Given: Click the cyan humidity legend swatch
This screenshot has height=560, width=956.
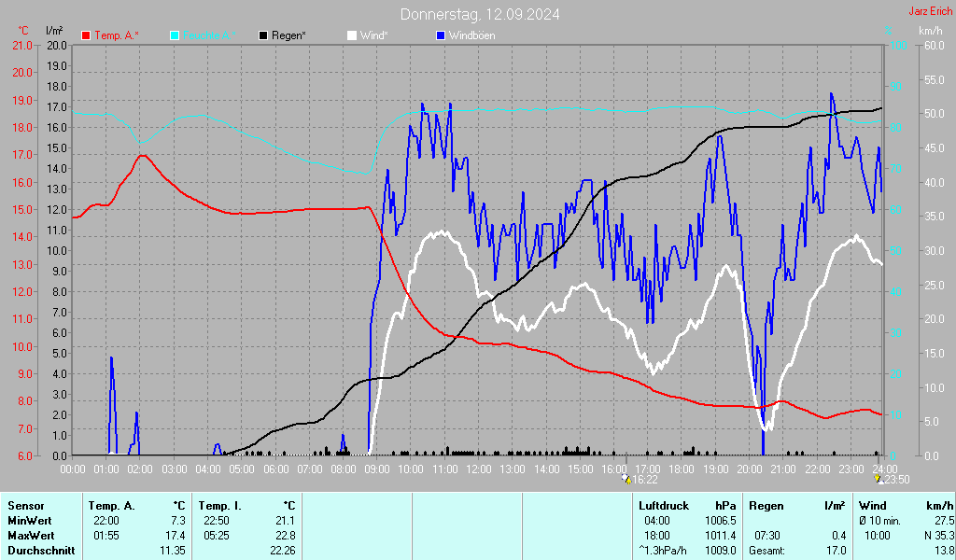Looking at the screenshot, I should [x=175, y=35].
